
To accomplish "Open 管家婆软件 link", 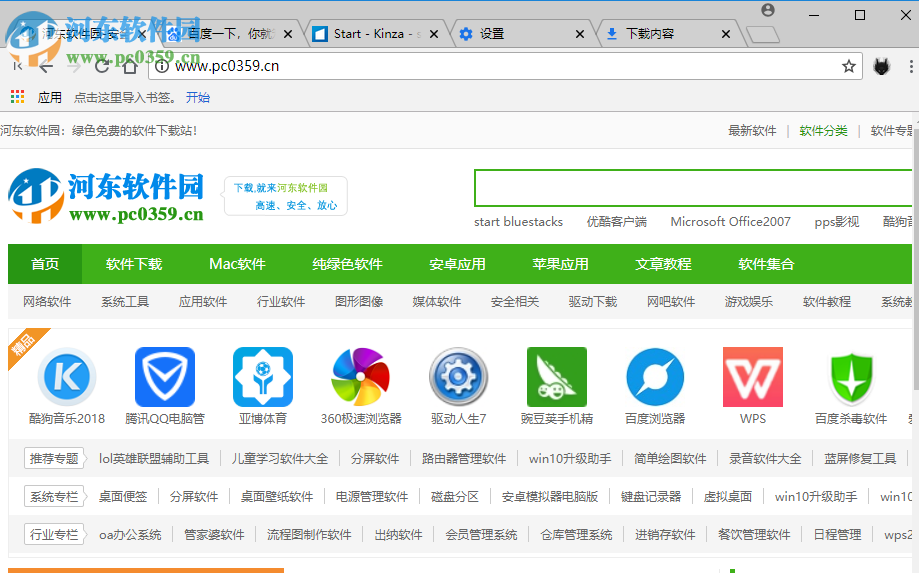I will tap(214, 535).
